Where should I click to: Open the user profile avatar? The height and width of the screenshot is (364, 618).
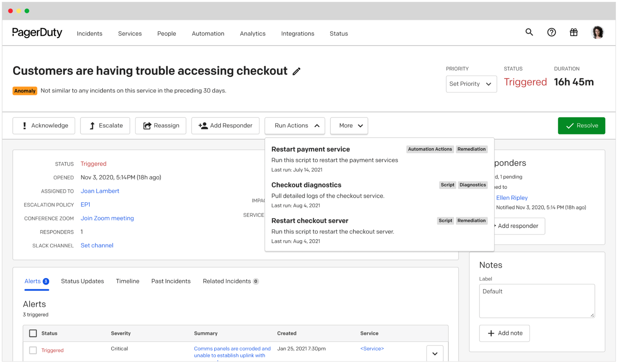pyautogui.click(x=597, y=32)
